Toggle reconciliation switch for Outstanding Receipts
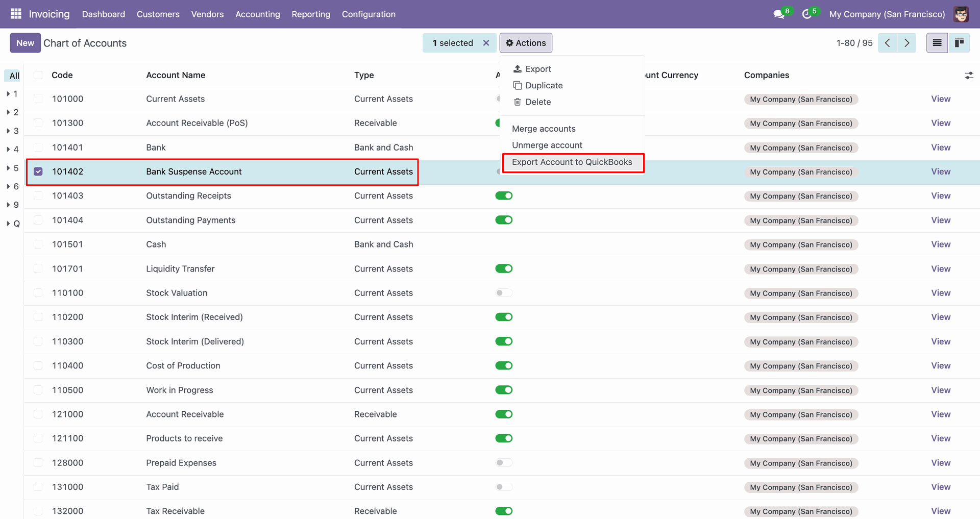 coord(503,196)
